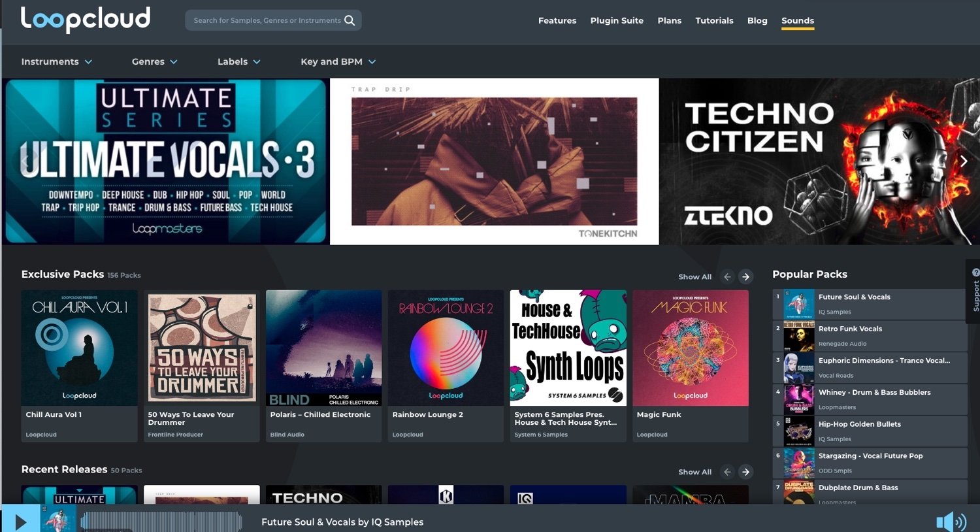The image size is (980, 532).
Task: Click the search magnifier icon
Action: coord(350,20)
